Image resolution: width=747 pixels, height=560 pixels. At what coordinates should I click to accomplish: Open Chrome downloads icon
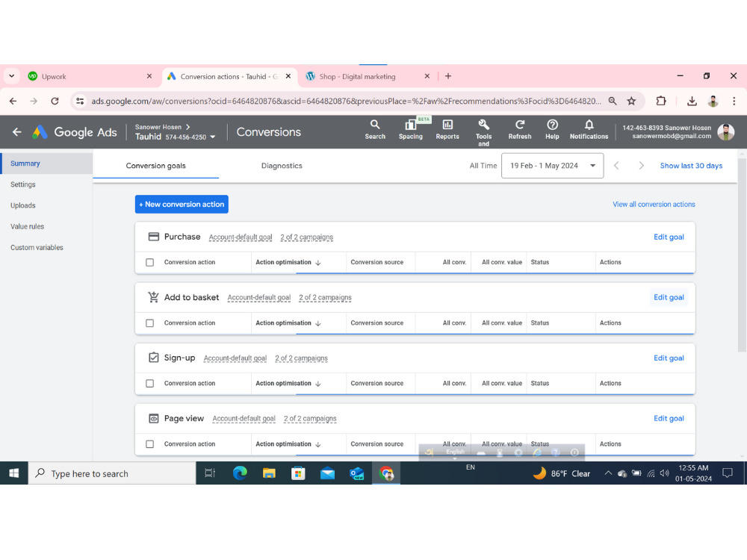pos(692,101)
